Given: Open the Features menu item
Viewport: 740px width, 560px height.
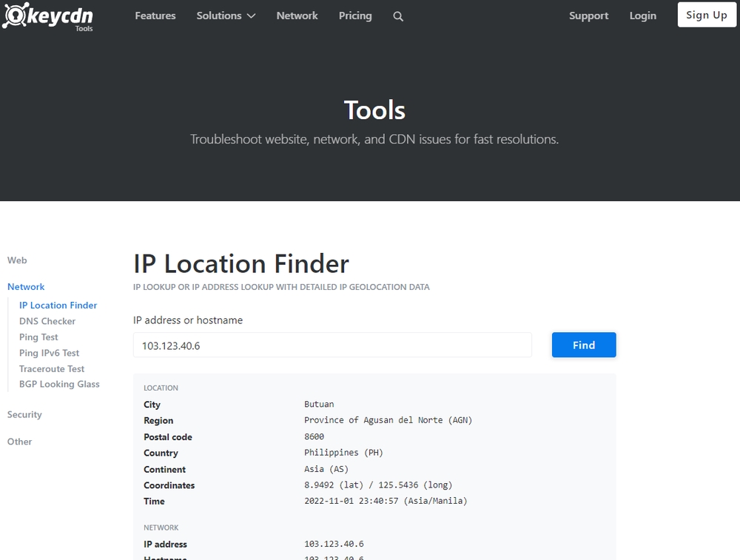Looking at the screenshot, I should coord(155,15).
